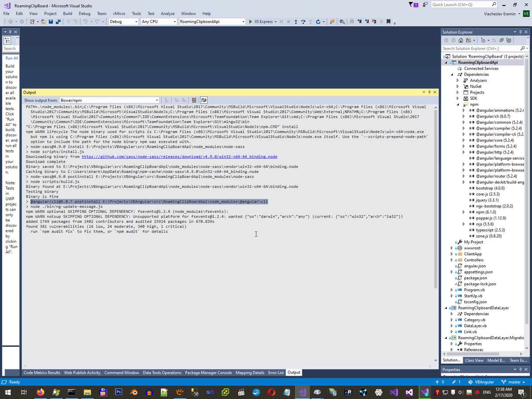
Task: Open the node-sass binding.node GitHub link
Action: point(180,156)
